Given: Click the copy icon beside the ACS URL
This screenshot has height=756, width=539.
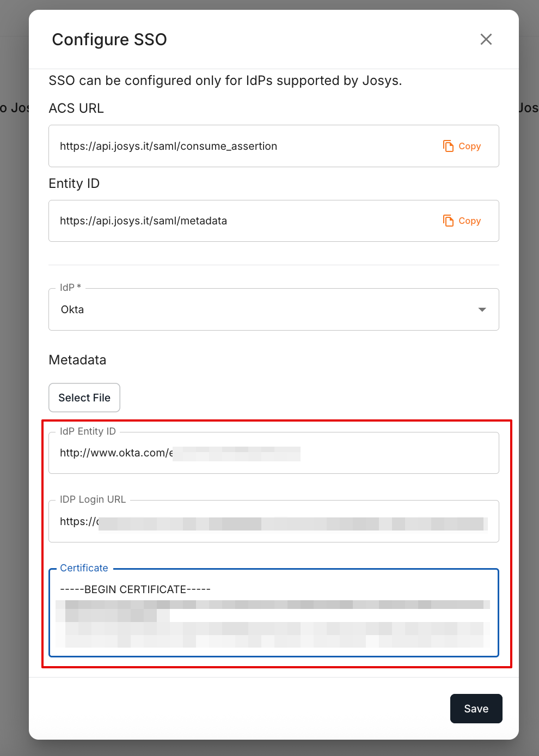Looking at the screenshot, I should point(448,146).
